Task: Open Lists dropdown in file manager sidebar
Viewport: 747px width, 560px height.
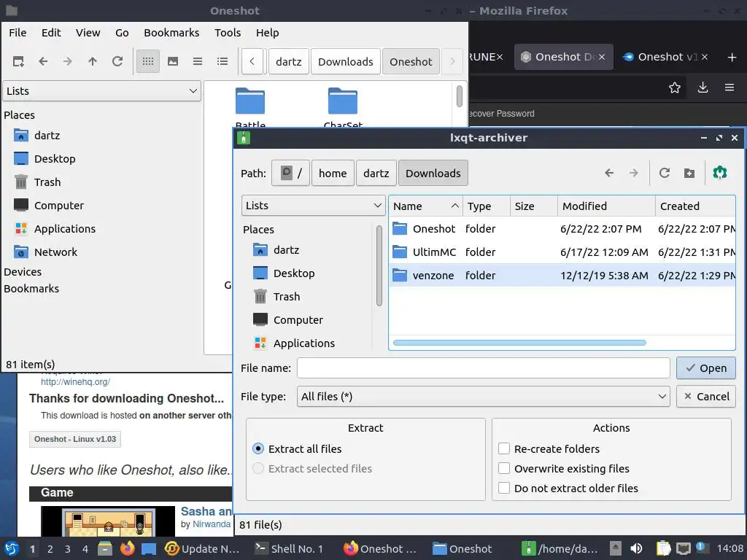Action: (102, 91)
